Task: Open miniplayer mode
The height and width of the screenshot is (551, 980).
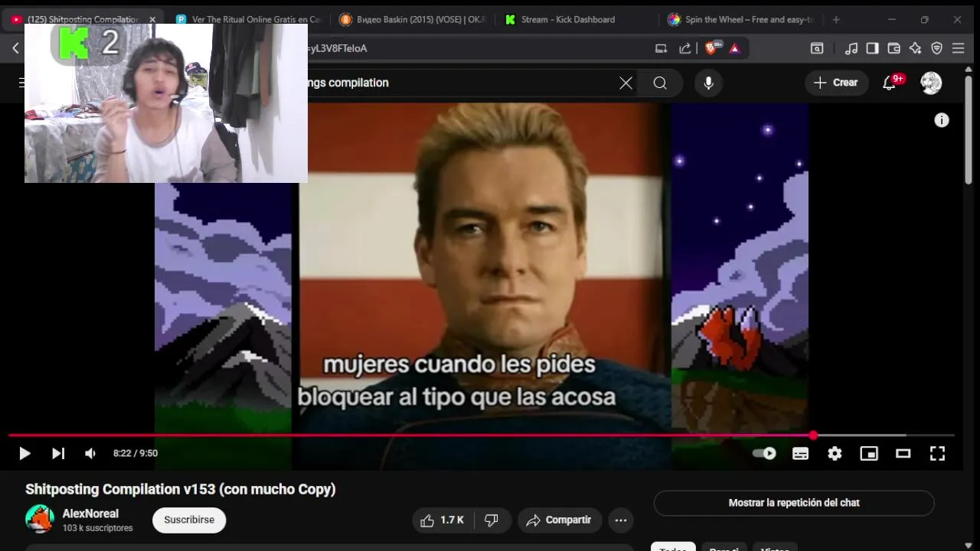Action: click(869, 454)
